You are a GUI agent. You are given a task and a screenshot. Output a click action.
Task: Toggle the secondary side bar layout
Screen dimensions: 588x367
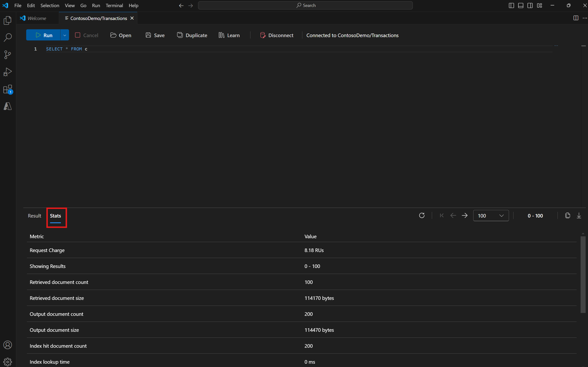coord(530,5)
